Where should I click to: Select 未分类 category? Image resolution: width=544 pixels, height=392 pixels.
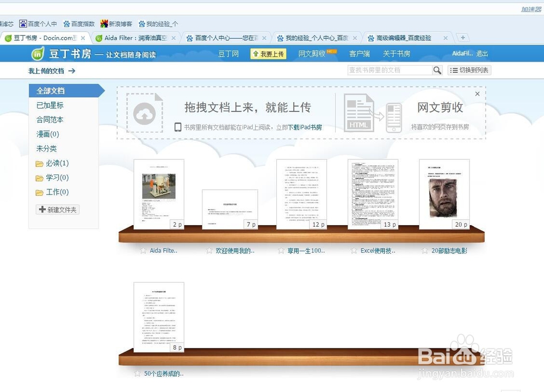(x=46, y=148)
